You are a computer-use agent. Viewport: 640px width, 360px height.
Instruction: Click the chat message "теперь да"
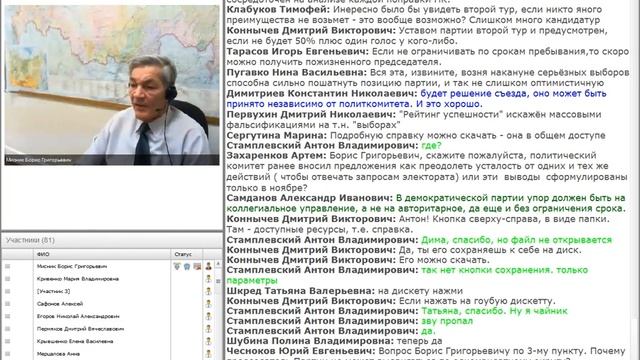(x=419, y=341)
